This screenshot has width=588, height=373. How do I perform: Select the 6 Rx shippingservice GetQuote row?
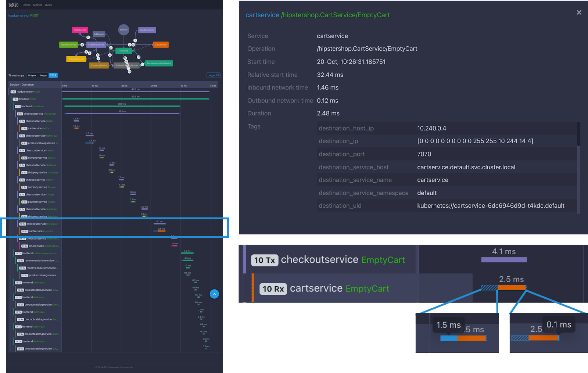coord(41,173)
